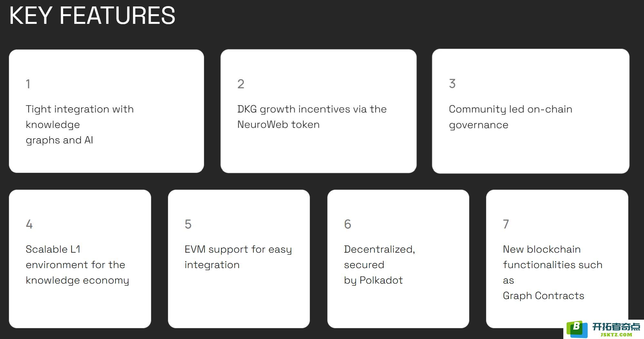Open the Scalable L1 environment card
Screen dimensions: 644x339
point(80,259)
